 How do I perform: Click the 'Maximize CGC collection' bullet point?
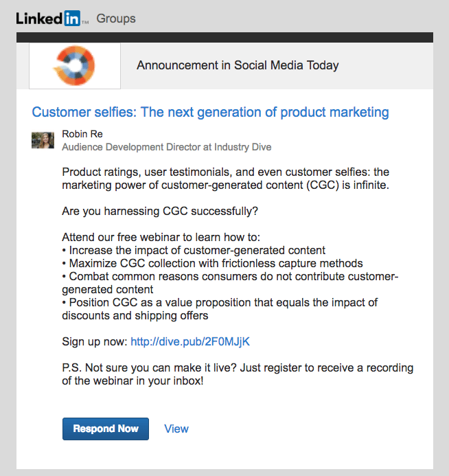pos(212,263)
